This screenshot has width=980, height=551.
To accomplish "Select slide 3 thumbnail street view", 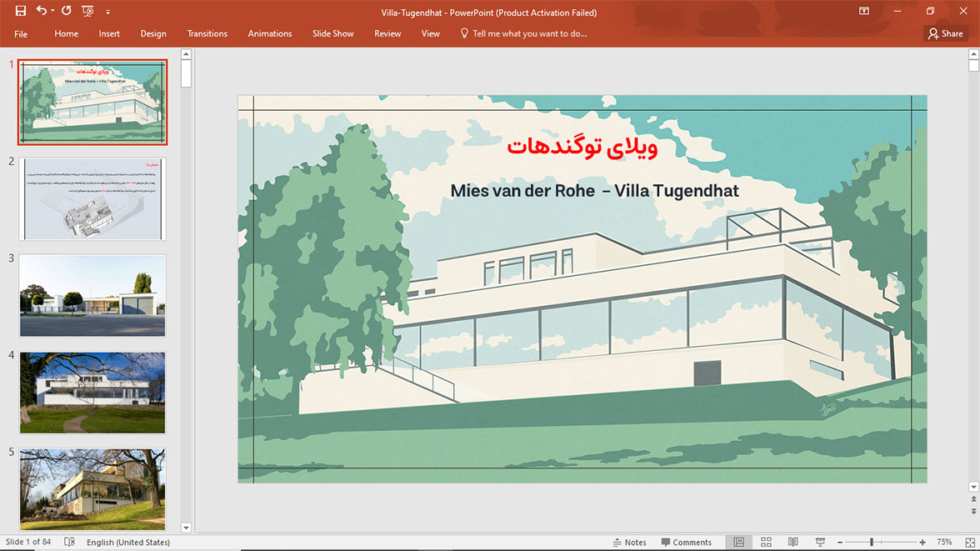I will [x=92, y=296].
